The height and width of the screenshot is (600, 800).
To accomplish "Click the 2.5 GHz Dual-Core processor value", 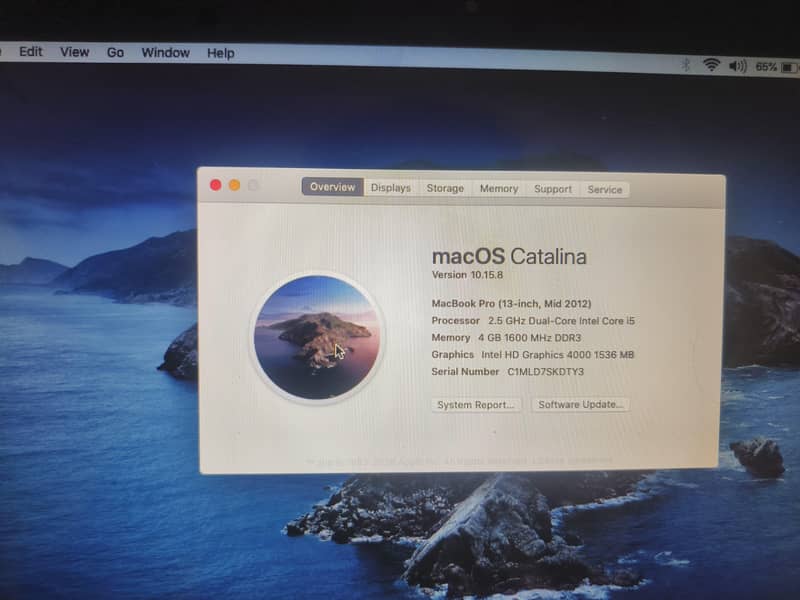I will coord(561,321).
